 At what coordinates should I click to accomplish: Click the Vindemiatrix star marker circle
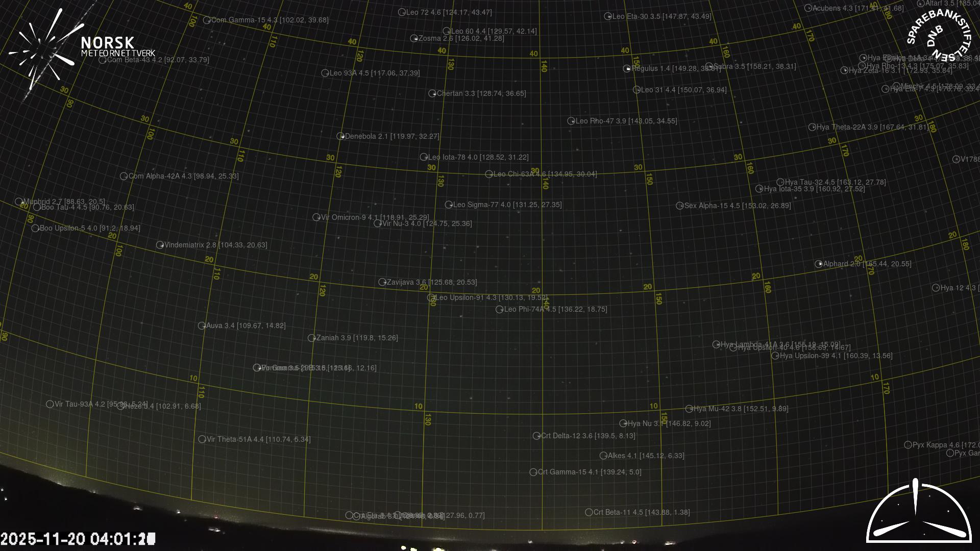click(x=160, y=245)
